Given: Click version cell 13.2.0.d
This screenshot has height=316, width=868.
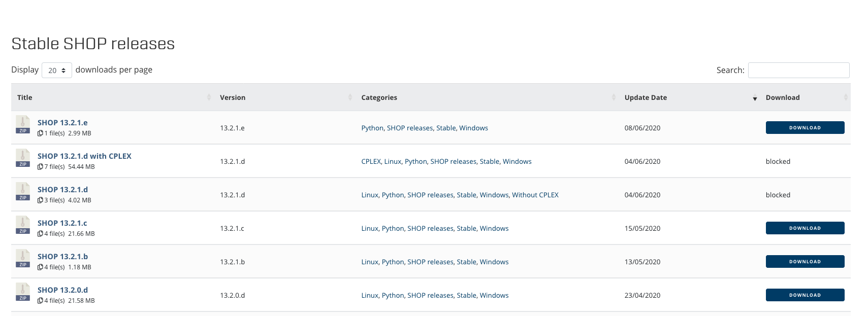Looking at the screenshot, I should tap(232, 296).
